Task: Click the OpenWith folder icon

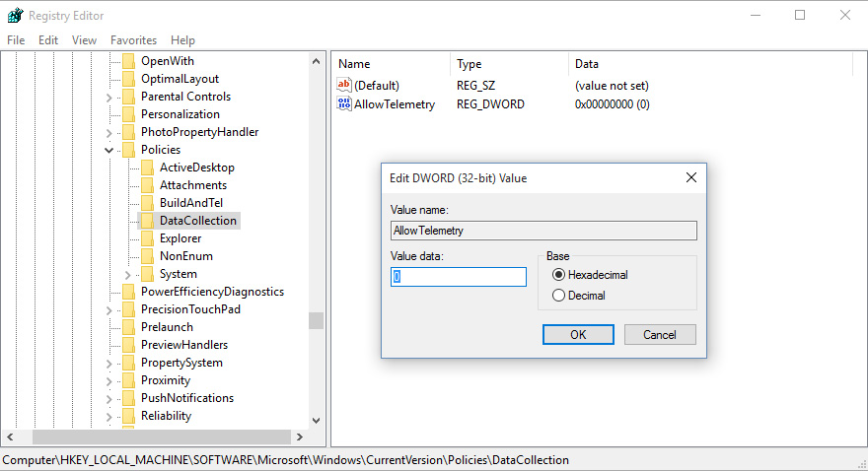Action: (x=128, y=61)
